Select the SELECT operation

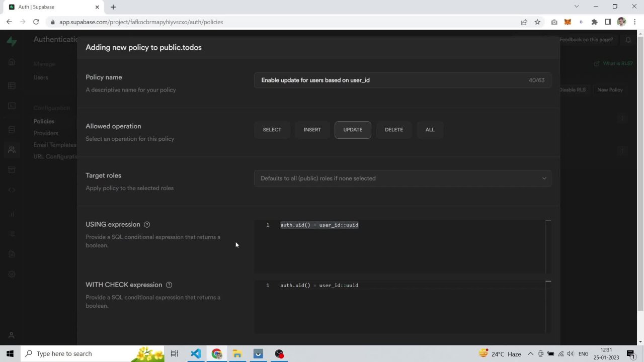272,130
